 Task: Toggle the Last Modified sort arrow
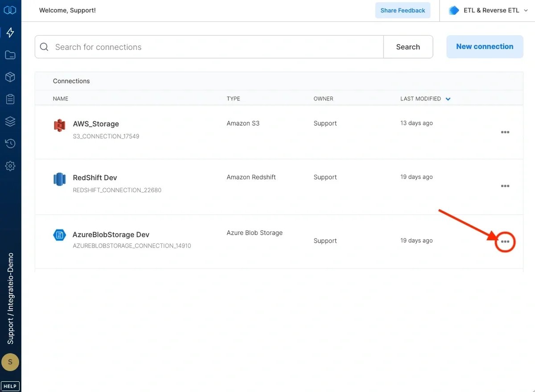448,99
